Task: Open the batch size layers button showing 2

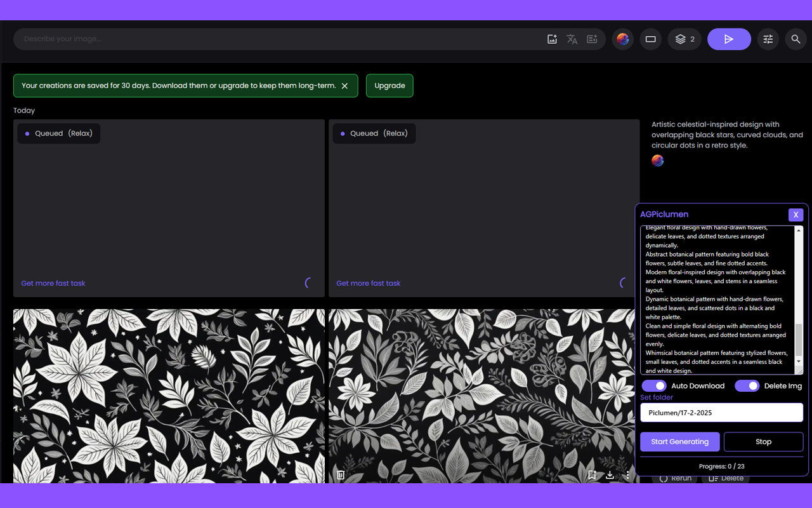Action: click(x=684, y=39)
